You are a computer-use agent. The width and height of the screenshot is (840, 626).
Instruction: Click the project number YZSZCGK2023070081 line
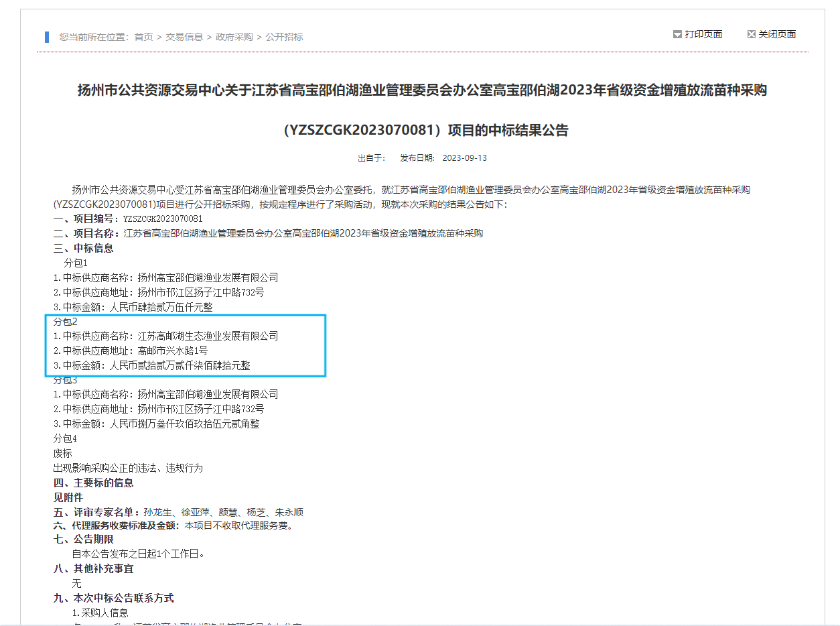[x=128, y=218]
